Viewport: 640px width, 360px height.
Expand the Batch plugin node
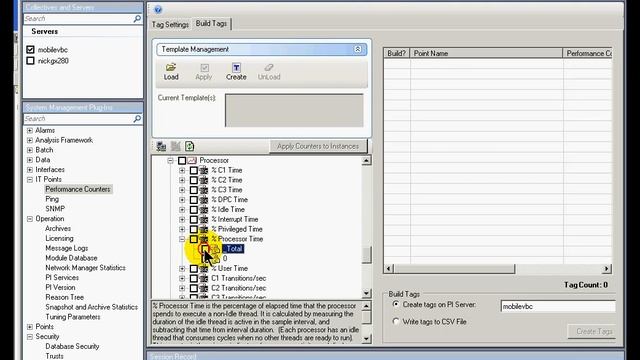click(30, 150)
